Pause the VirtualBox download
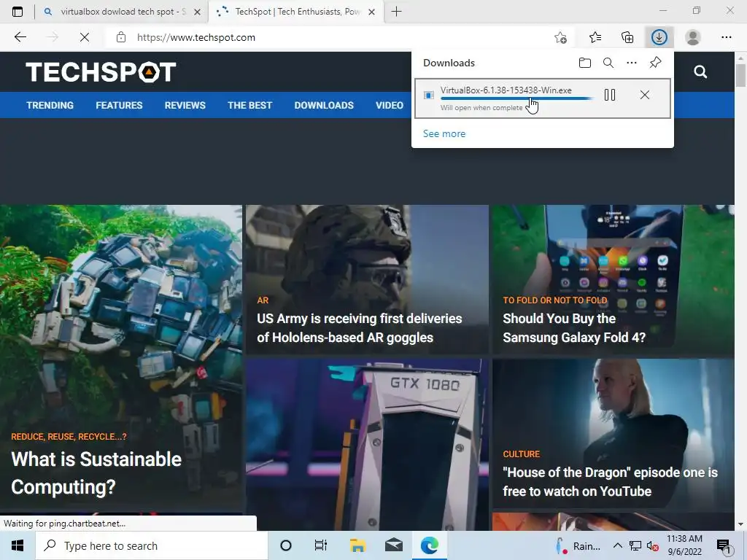The image size is (747, 560). 610,95
